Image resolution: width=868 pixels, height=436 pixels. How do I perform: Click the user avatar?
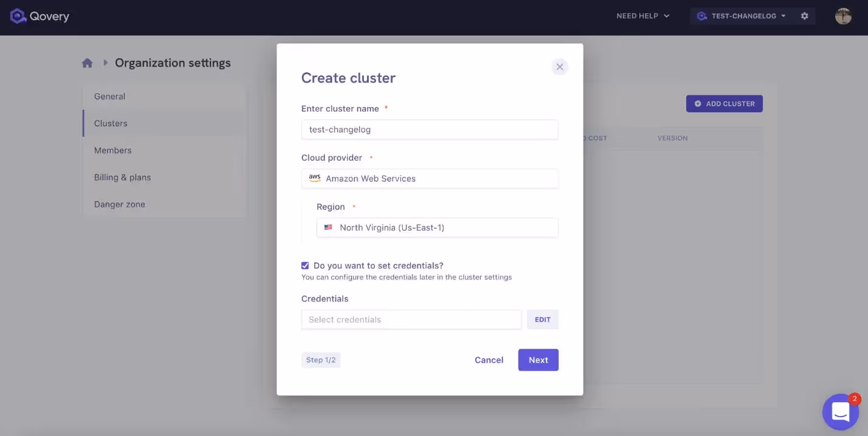[843, 16]
